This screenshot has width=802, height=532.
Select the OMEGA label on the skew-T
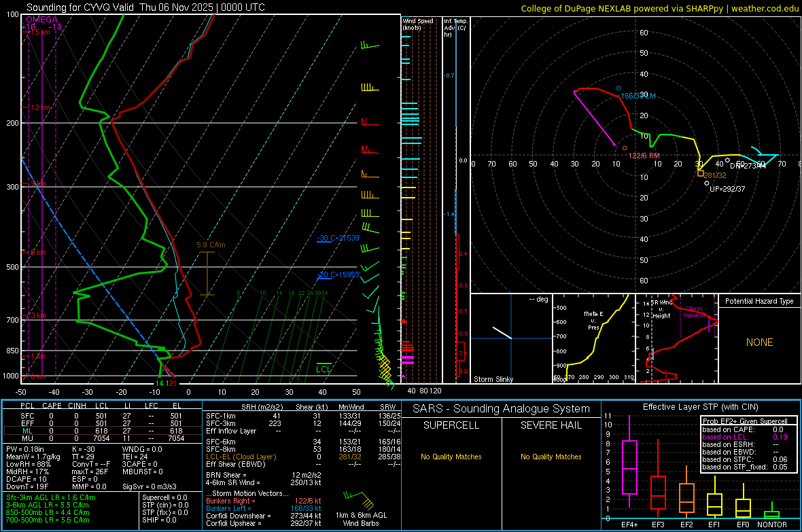tap(42, 20)
